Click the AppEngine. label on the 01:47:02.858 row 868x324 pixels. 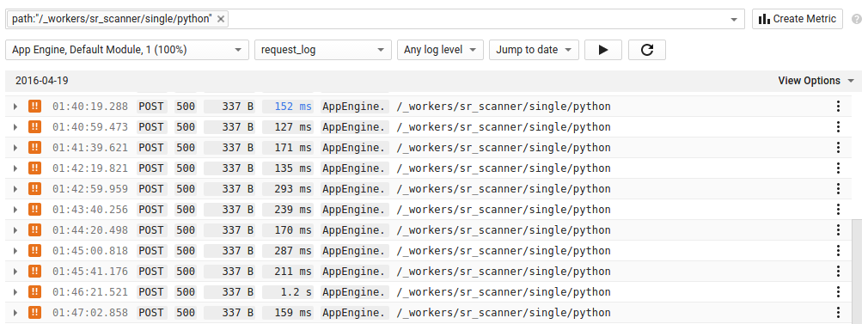pos(354,312)
